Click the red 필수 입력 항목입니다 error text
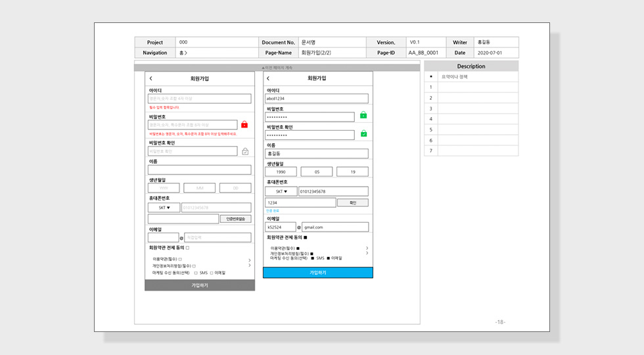The image size is (644, 355). pyautogui.click(x=164, y=108)
